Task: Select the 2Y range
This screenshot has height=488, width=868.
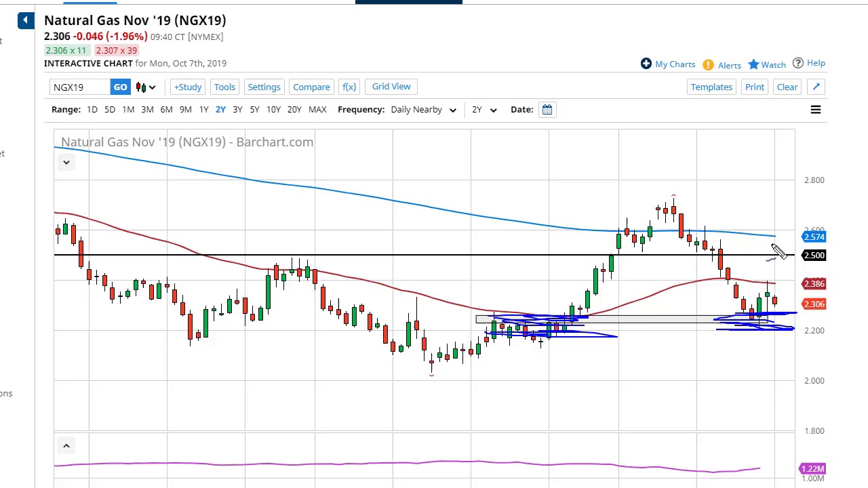Action: pos(220,110)
